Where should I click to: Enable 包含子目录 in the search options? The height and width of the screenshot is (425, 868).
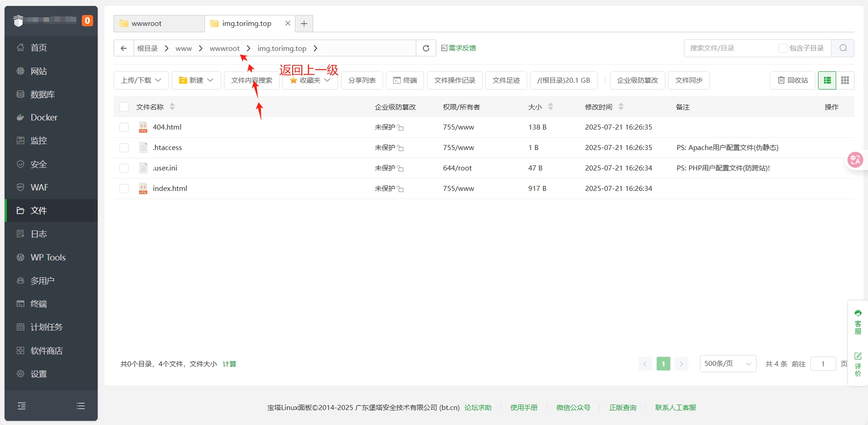[x=783, y=48]
